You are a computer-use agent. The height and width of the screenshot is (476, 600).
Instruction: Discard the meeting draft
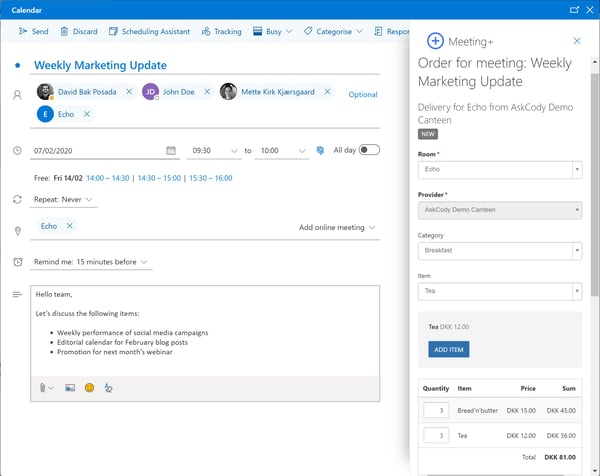pyautogui.click(x=79, y=31)
